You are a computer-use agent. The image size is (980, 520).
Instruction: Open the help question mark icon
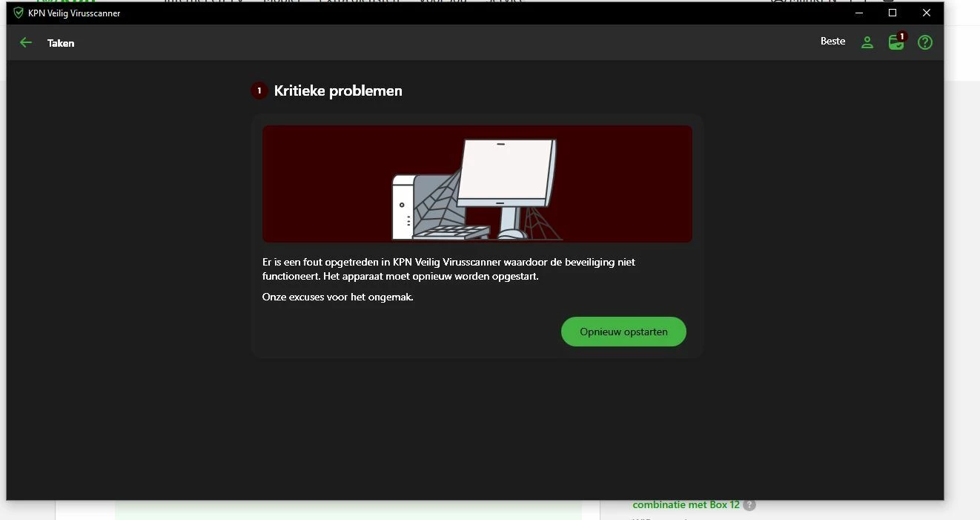click(925, 43)
